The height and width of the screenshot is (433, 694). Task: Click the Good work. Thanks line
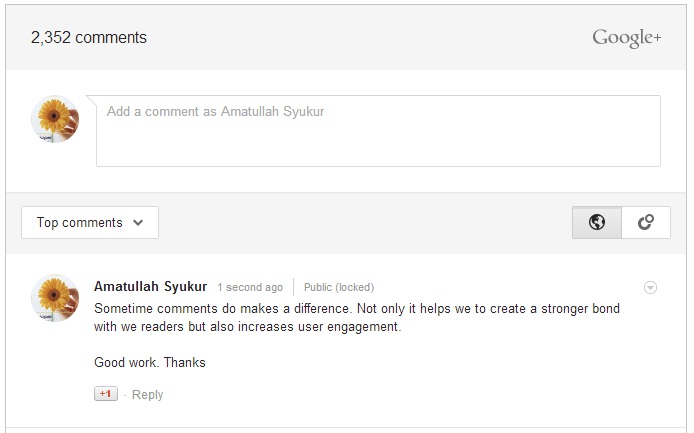click(150, 363)
